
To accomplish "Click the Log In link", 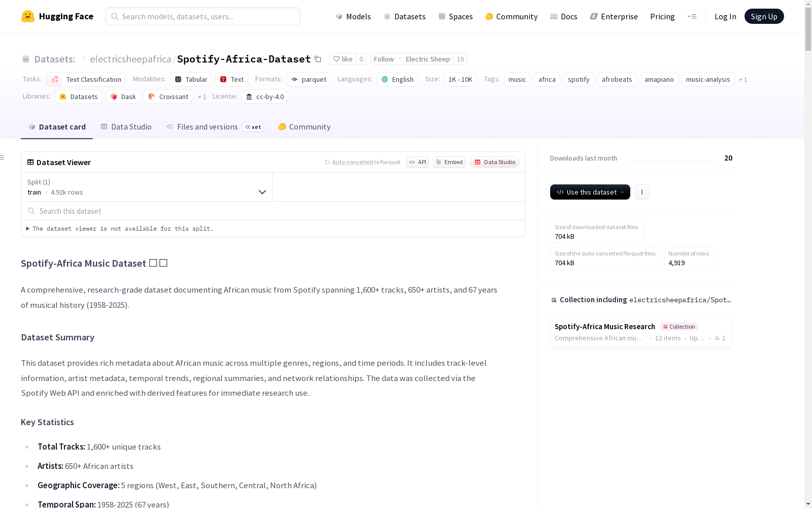I will (725, 16).
